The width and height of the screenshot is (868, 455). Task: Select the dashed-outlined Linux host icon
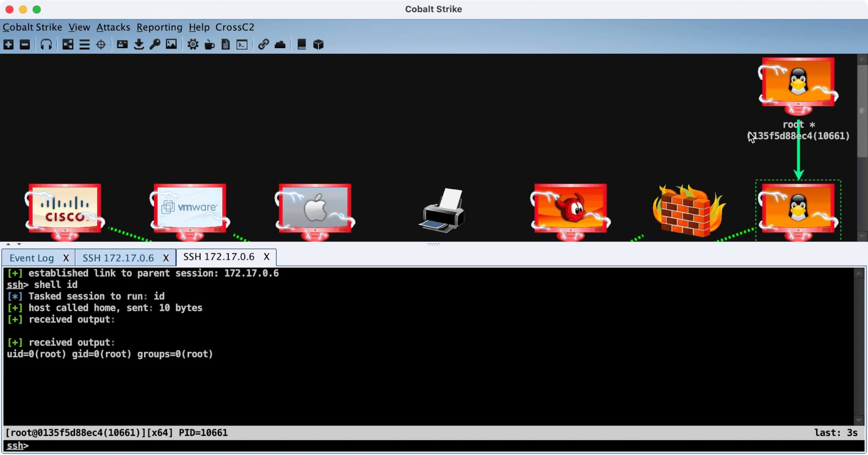798,211
